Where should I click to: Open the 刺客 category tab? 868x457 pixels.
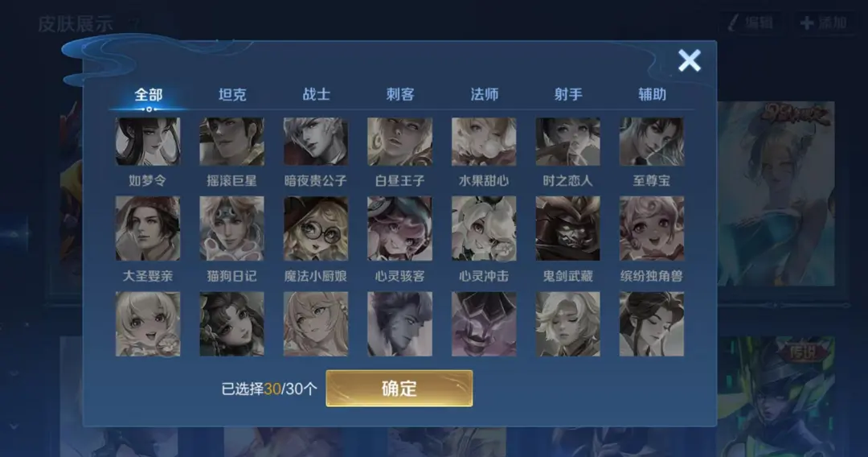coord(400,95)
